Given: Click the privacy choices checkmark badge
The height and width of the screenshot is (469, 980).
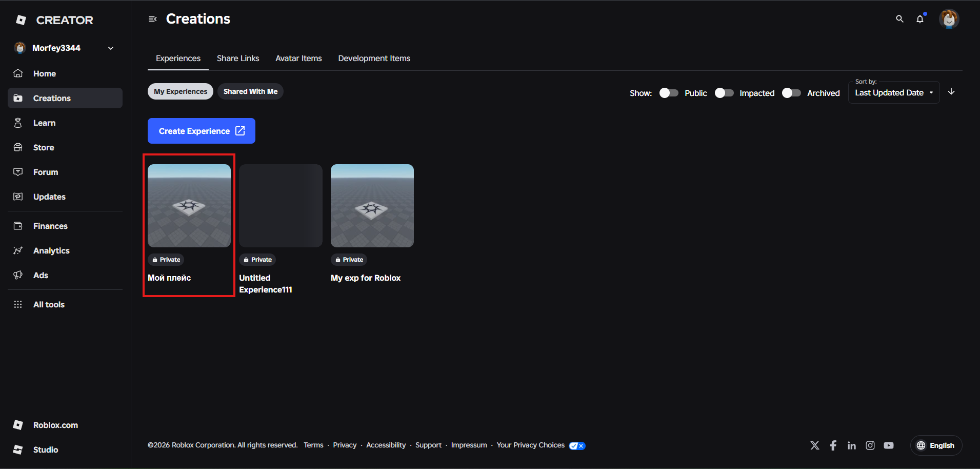Looking at the screenshot, I should tap(577, 445).
